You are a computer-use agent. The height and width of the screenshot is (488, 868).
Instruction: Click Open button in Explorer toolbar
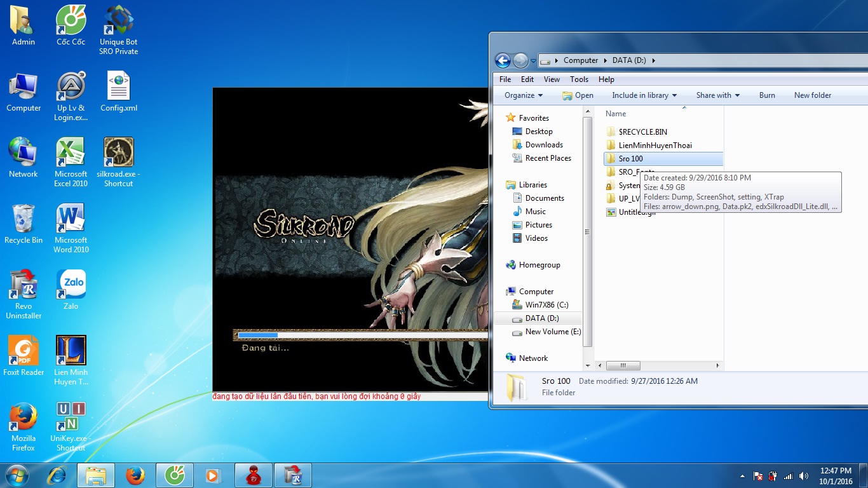coord(578,95)
